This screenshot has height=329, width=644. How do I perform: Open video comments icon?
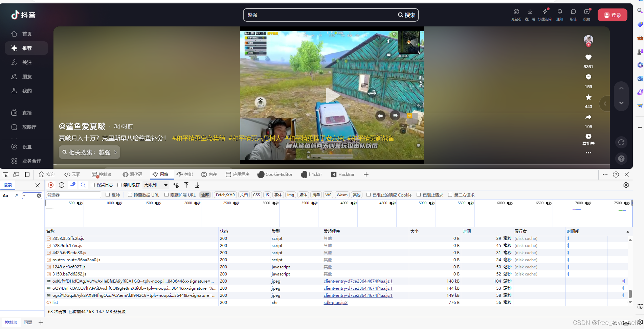pos(589,77)
